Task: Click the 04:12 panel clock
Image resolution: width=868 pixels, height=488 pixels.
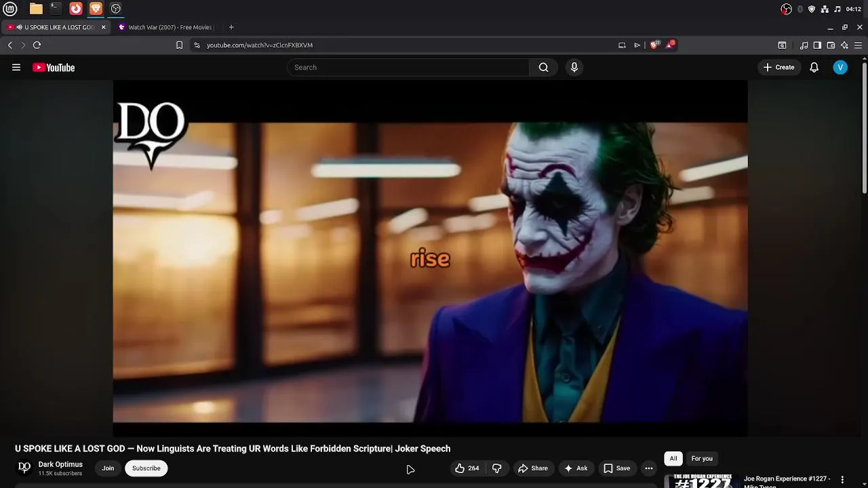Action: 854,9
